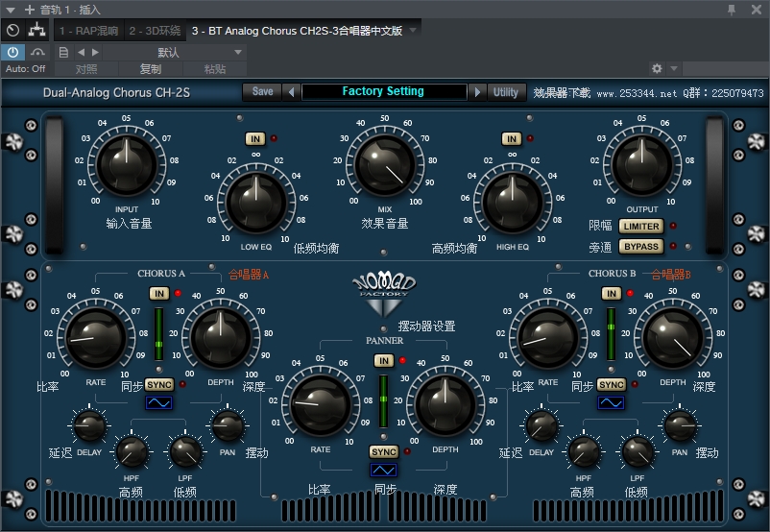Viewport: 770px width, 532px height.
Task: Click the MIX knob
Action: click(385, 165)
